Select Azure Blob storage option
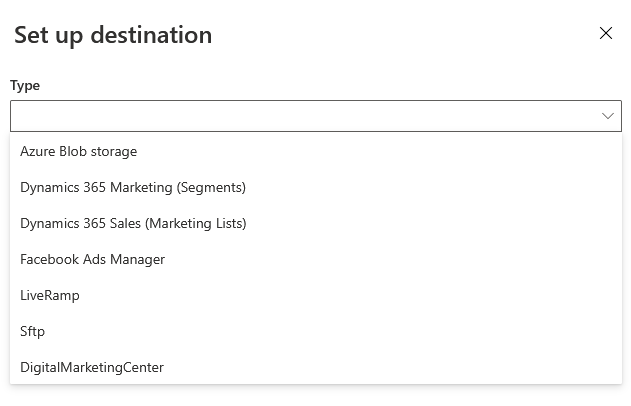The image size is (631, 406). (78, 151)
